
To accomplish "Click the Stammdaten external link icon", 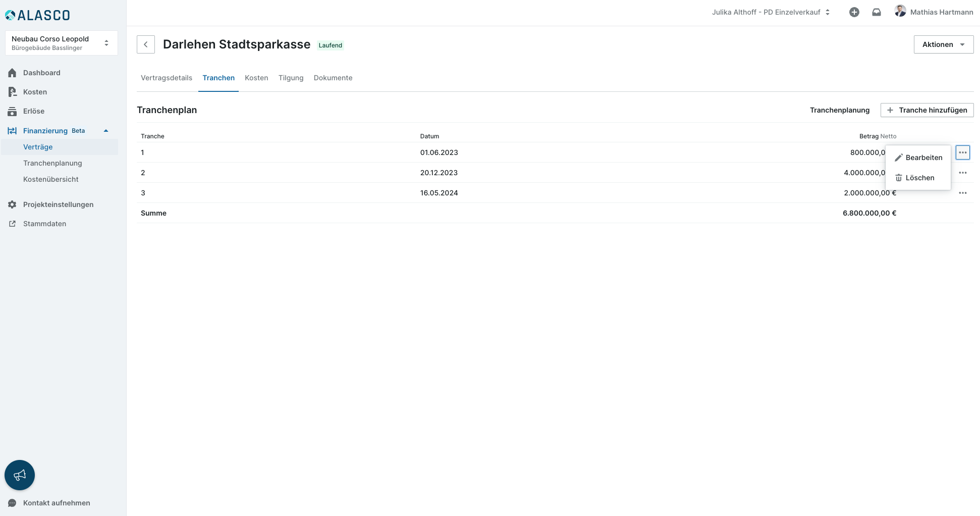I will tap(13, 224).
